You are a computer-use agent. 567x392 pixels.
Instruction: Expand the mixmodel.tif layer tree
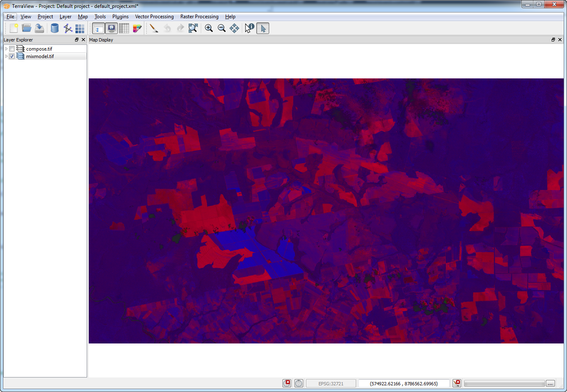pos(6,56)
